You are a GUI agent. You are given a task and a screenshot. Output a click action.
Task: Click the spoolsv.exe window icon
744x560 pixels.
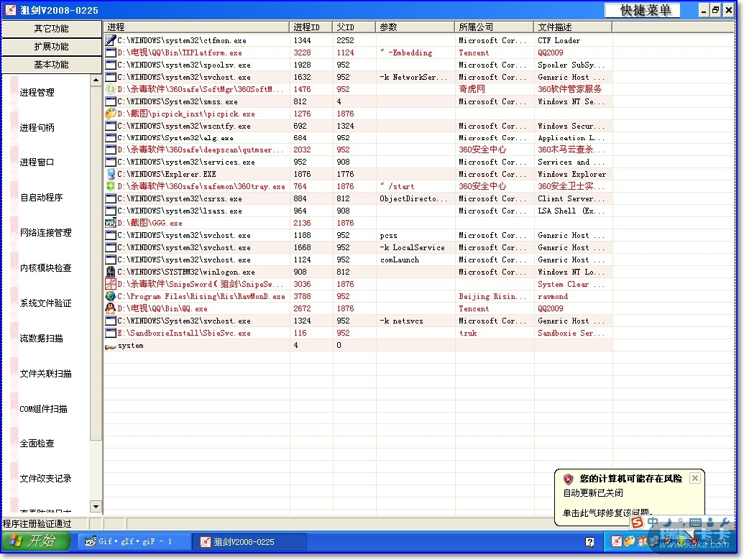tap(110, 65)
